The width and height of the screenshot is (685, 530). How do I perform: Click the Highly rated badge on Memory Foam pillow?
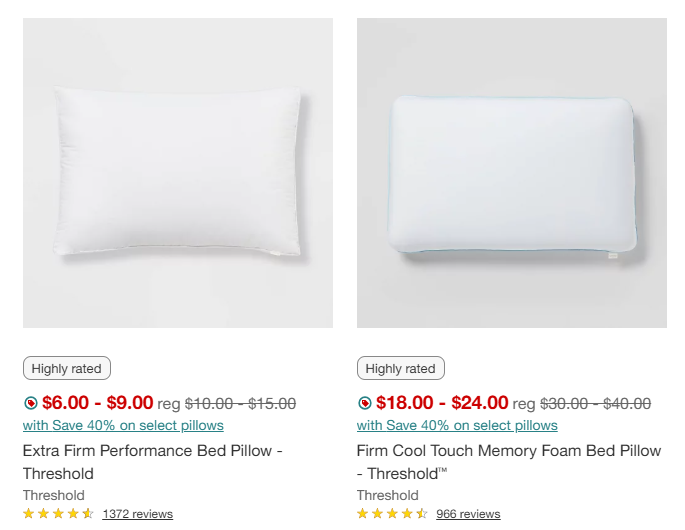(401, 368)
